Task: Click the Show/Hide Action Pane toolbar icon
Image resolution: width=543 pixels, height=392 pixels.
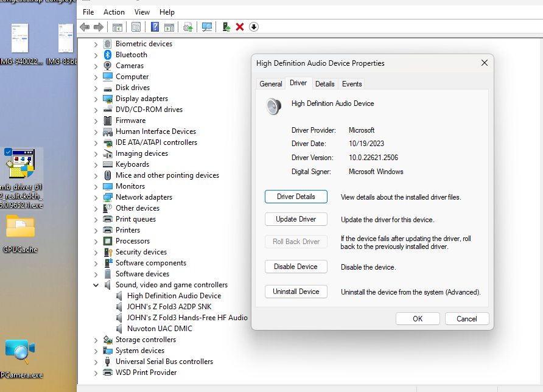Action: click(169, 27)
